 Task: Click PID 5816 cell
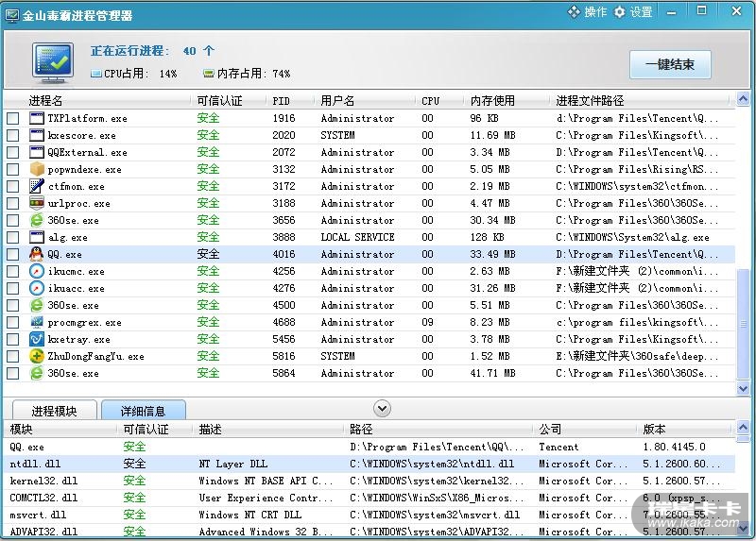click(283, 356)
